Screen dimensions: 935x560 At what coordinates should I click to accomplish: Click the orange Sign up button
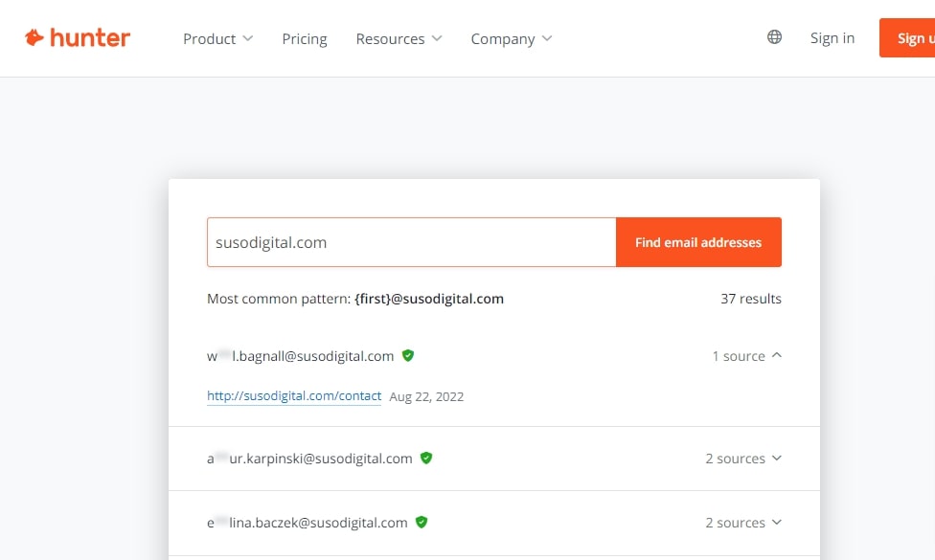(x=907, y=38)
